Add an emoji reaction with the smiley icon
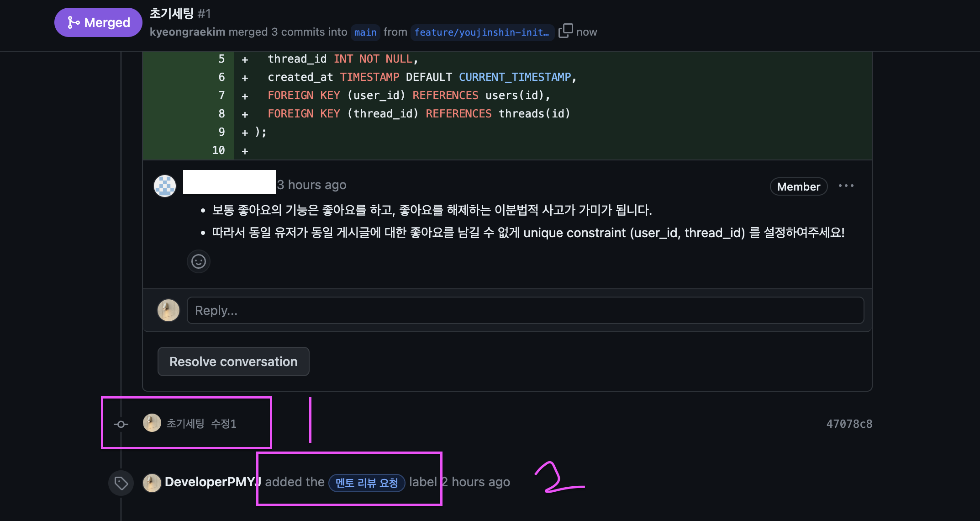The height and width of the screenshot is (521, 980). (x=198, y=261)
